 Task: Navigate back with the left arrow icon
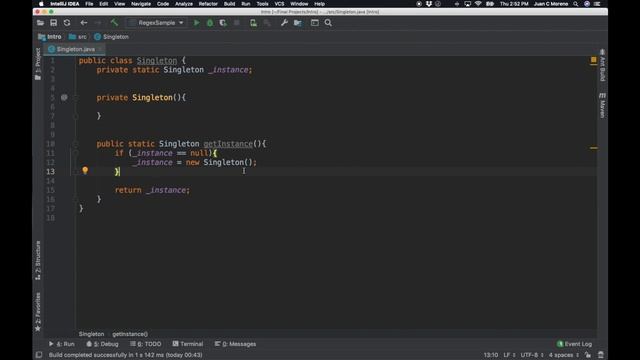[84, 23]
